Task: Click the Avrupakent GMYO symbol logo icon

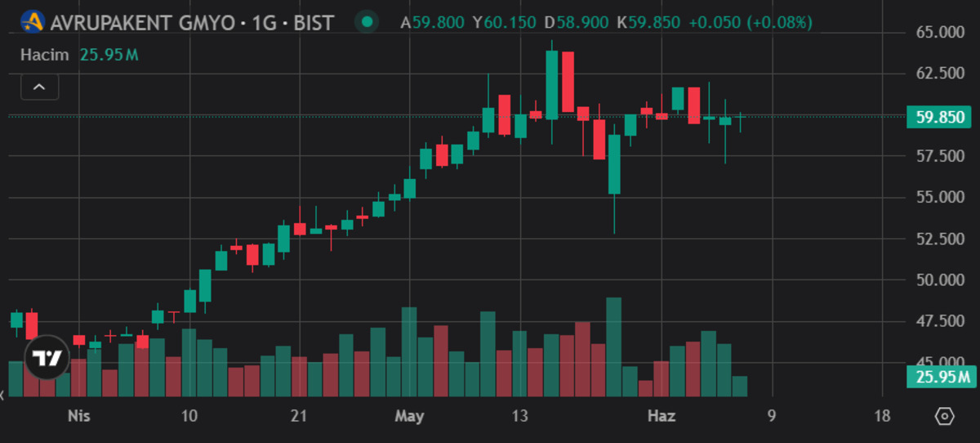Action: click(32, 22)
